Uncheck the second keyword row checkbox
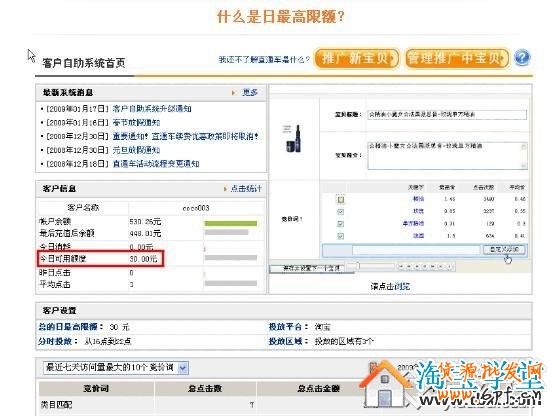 click(x=340, y=212)
